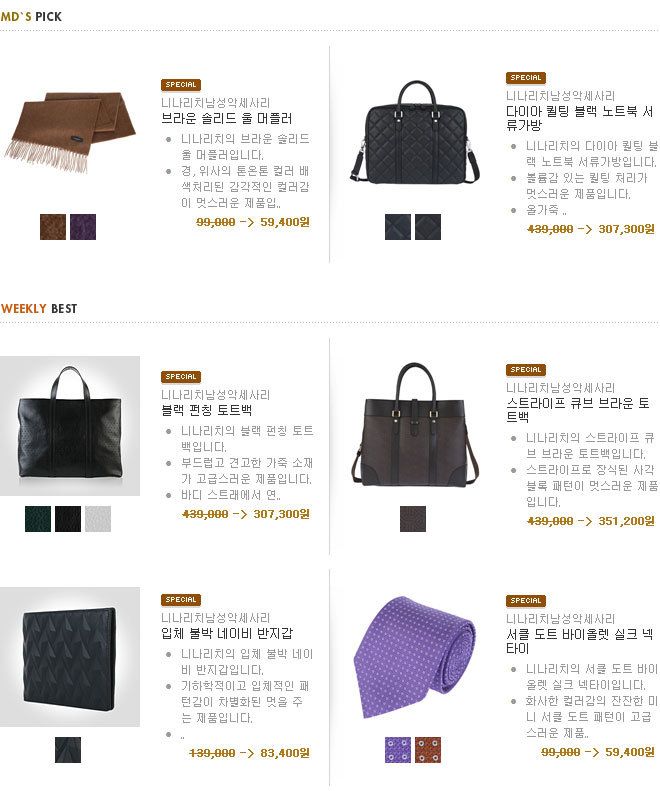Open the 입체 불박 네이비 반지갑 link

point(227,633)
